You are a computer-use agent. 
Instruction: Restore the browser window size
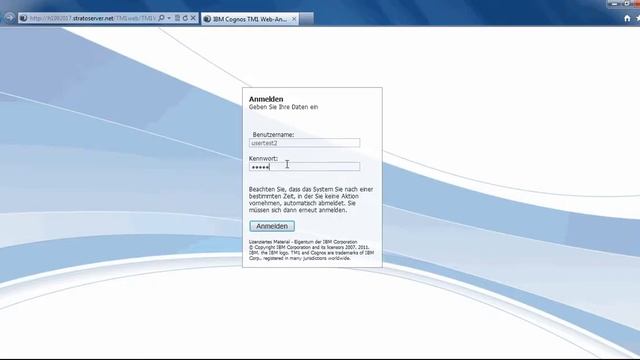[x=627, y=3]
